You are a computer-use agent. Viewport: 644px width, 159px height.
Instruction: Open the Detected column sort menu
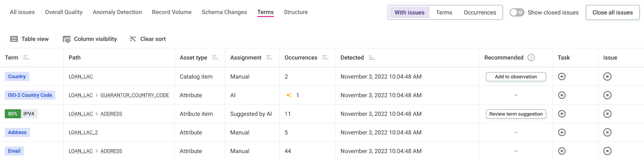pyautogui.click(x=372, y=58)
